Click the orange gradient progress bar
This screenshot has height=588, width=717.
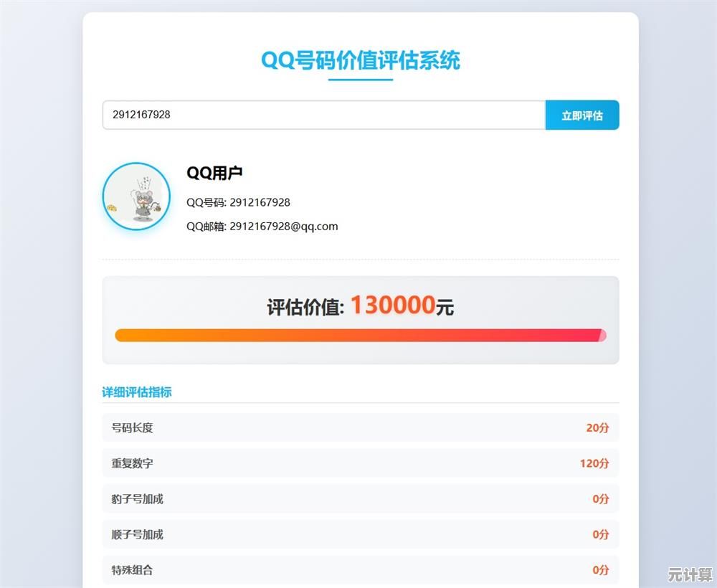click(x=360, y=335)
